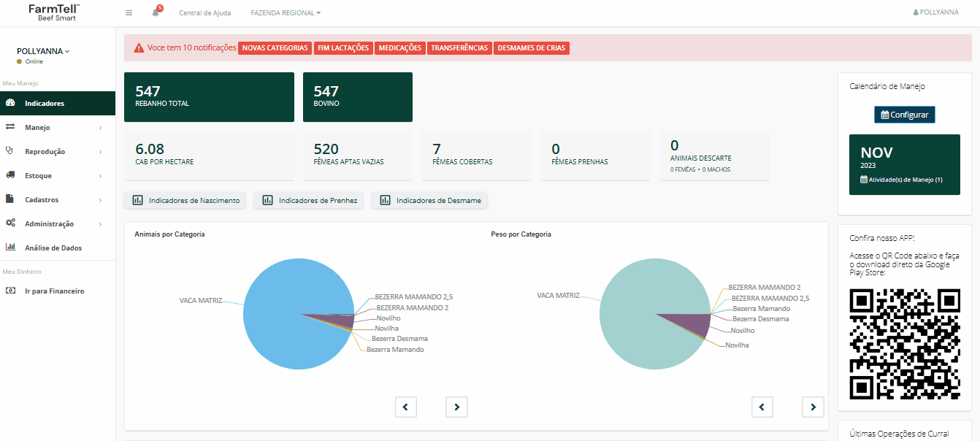This screenshot has height=441, width=980.
Task: Expand the POLLYANNA sidebar user dropdown
Action: [43, 52]
